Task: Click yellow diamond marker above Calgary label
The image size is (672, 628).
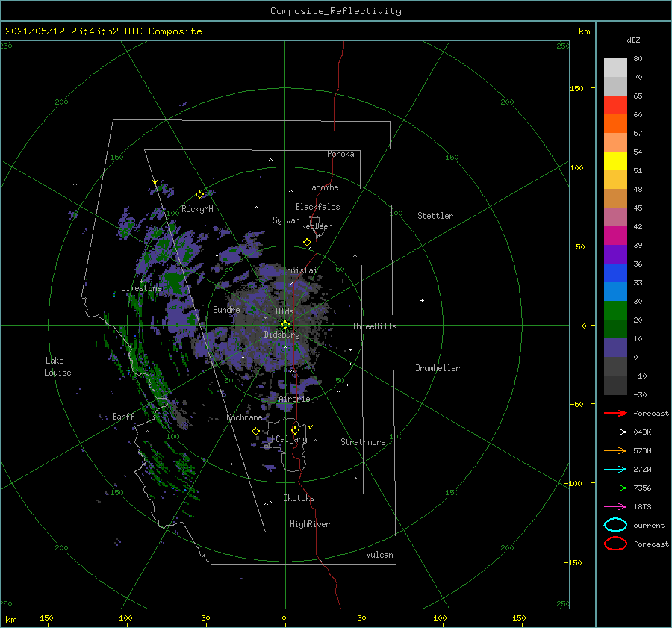Action: pyautogui.click(x=295, y=430)
